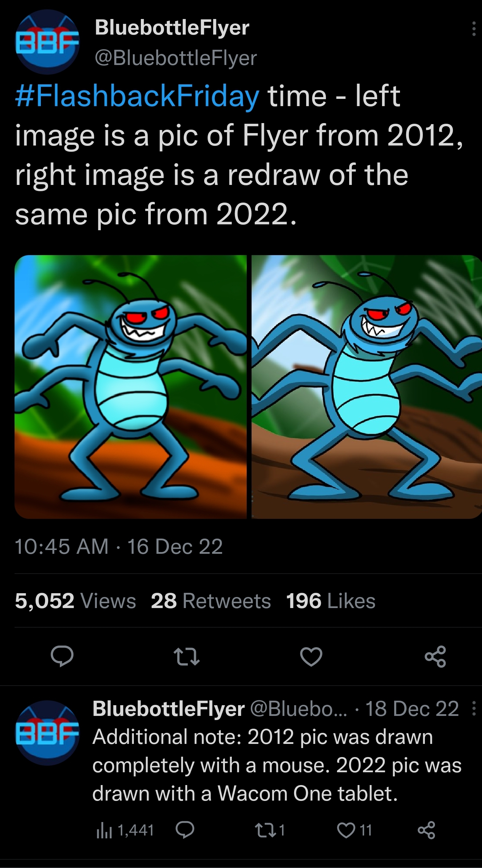Open the @BluebottleFlyer handle in main tweet
This screenshot has width=482, height=868.
click(x=176, y=58)
